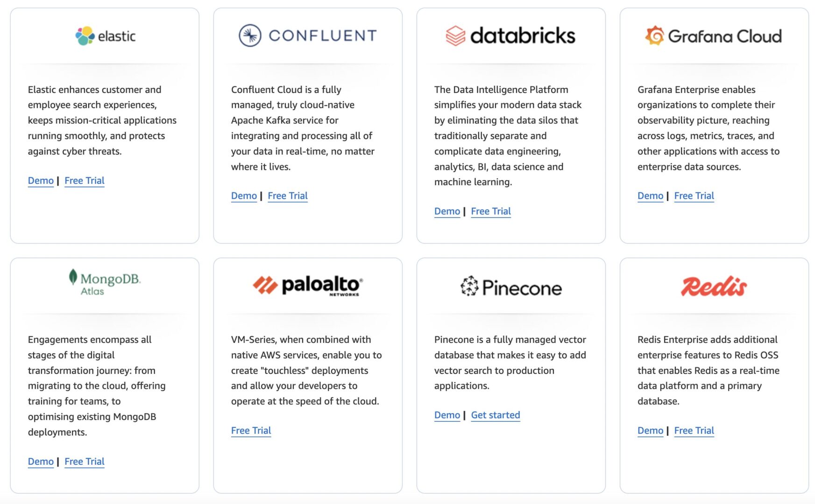Image resolution: width=815 pixels, height=504 pixels.
Task: Start the MongoDB Atlas Free Trial
Action: [x=85, y=462]
